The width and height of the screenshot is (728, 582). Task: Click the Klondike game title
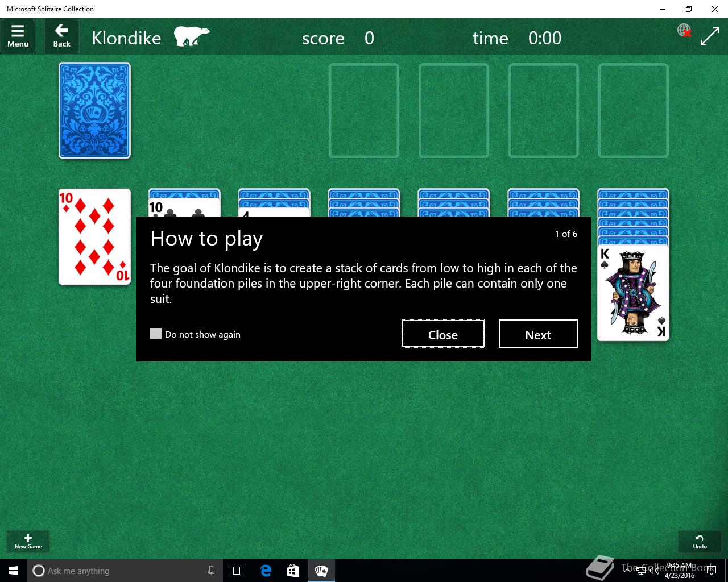click(126, 38)
